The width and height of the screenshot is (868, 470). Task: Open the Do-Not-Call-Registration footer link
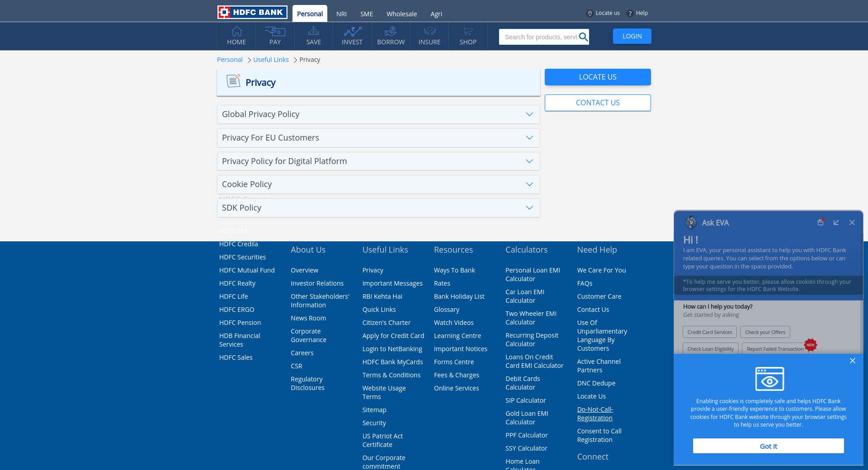[595, 414]
